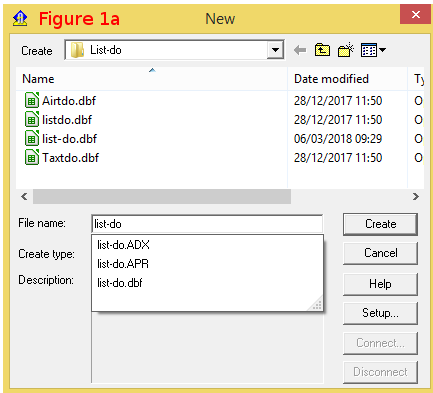Open Setup... dialog
The width and height of the screenshot is (433, 393).
(x=380, y=313)
